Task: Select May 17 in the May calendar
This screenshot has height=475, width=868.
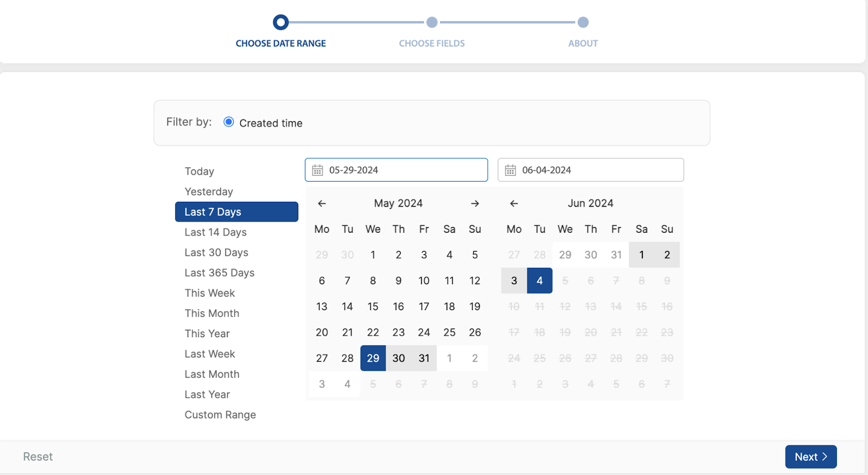Action: 424,306
